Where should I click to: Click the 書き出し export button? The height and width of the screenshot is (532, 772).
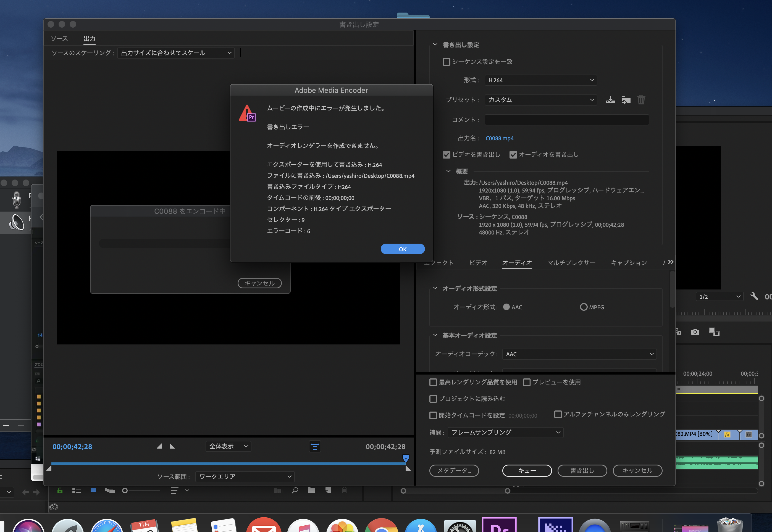click(582, 471)
